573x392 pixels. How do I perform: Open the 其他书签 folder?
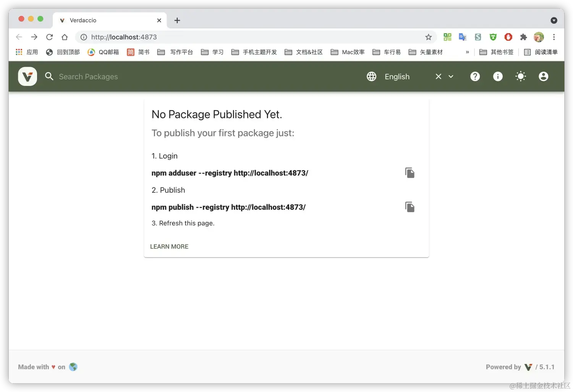tap(496, 52)
